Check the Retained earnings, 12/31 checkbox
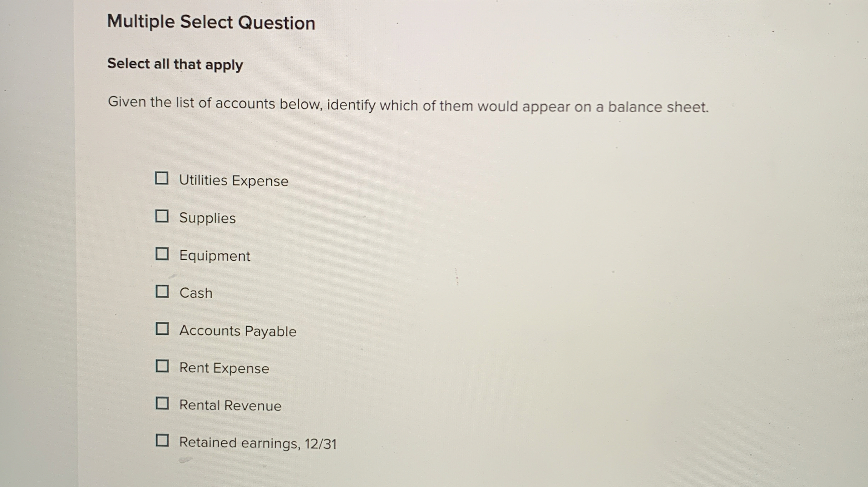868x487 pixels. (x=163, y=442)
